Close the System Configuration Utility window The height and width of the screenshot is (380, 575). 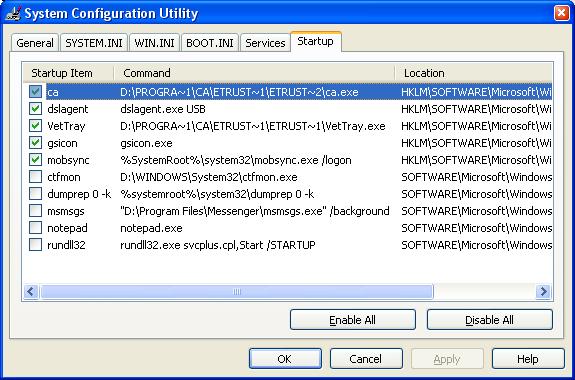point(561,14)
